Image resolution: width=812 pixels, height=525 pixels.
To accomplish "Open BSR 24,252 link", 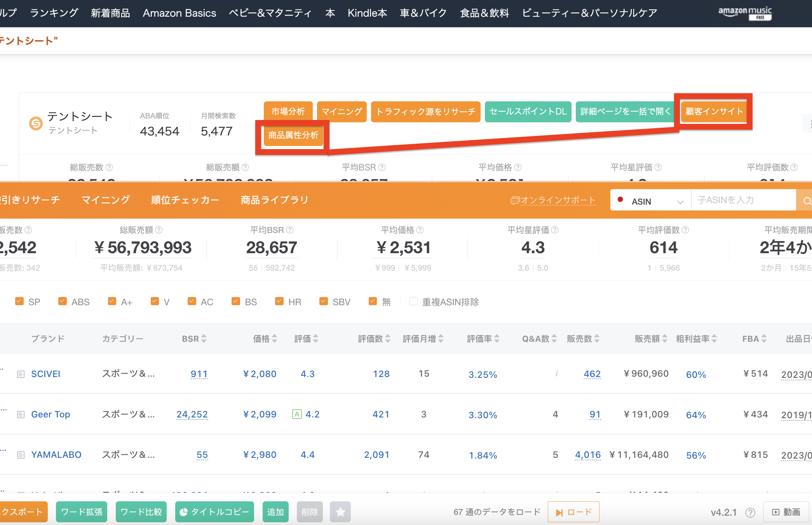I will click(192, 414).
